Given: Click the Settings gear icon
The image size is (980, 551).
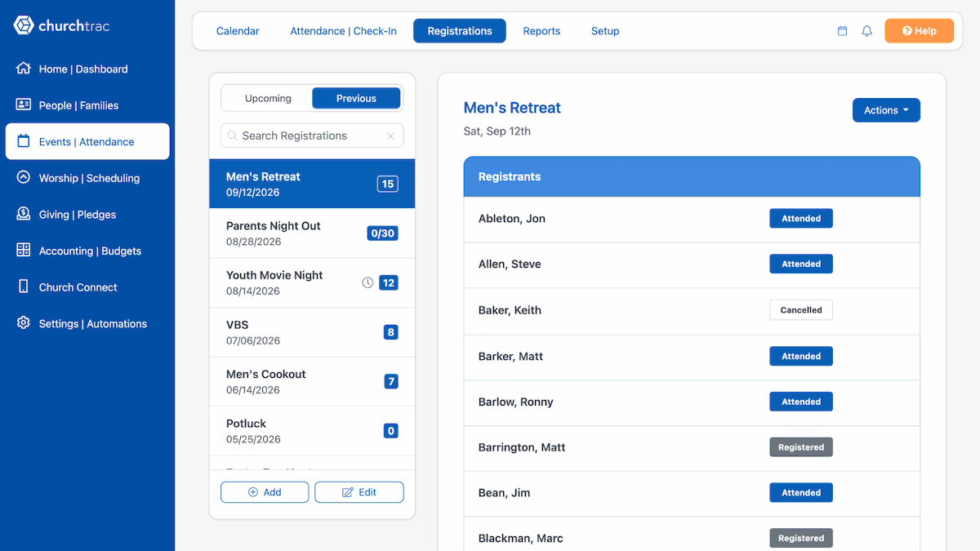Looking at the screenshot, I should (x=24, y=322).
